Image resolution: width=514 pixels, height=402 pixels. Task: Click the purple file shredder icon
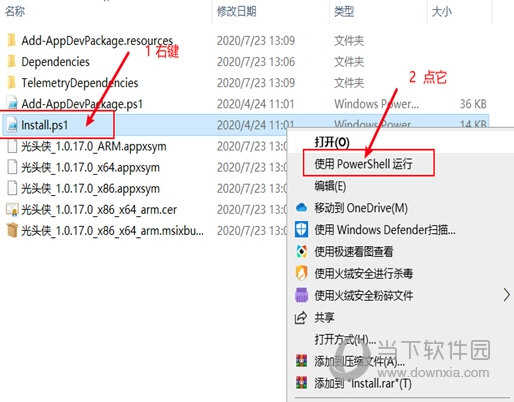click(301, 295)
